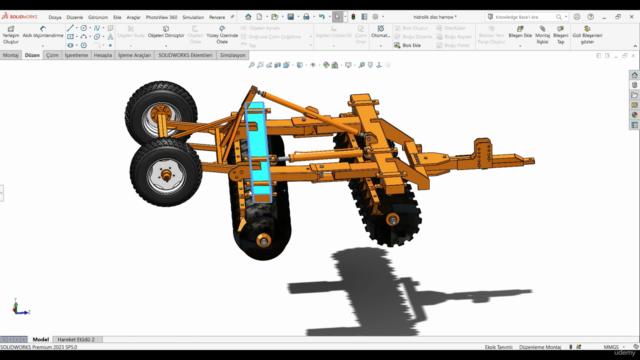Click the Help question mark icon

pos(591,17)
